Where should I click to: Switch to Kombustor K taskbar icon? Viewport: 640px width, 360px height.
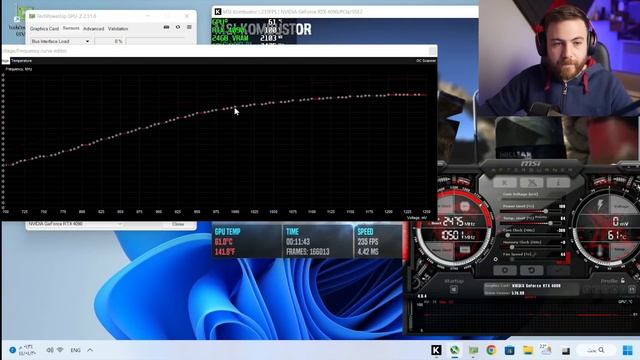(x=436, y=350)
